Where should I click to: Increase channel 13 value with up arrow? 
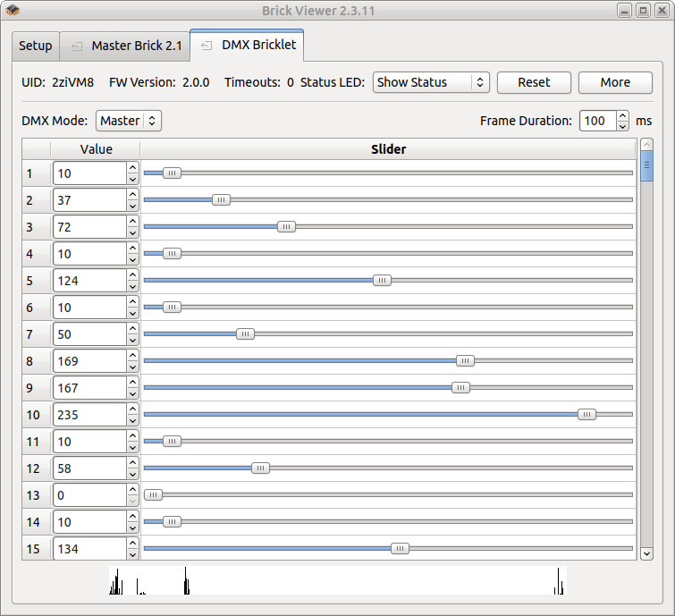pyautogui.click(x=132, y=489)
